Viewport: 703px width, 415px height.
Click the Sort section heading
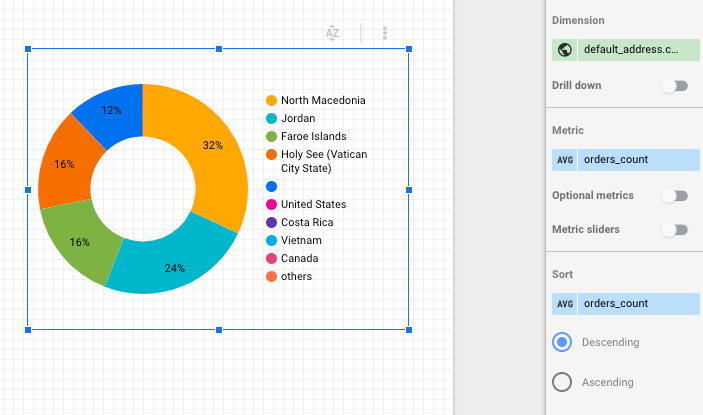(562, 274)
